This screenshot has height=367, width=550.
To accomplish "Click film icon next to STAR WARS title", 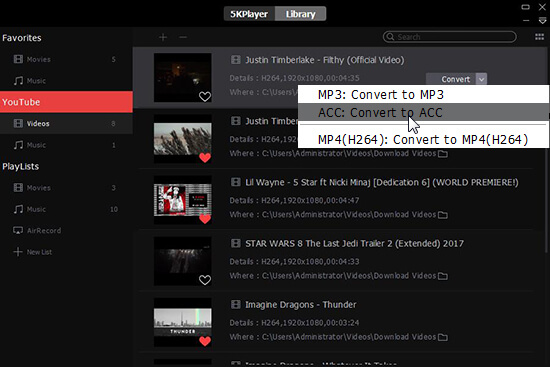I will 235,243.
